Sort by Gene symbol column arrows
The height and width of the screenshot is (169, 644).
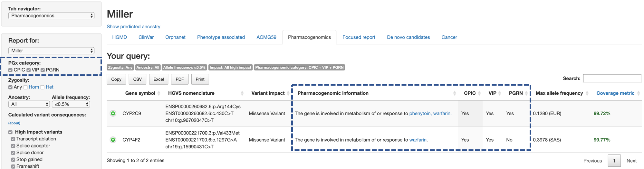point(159,93)
